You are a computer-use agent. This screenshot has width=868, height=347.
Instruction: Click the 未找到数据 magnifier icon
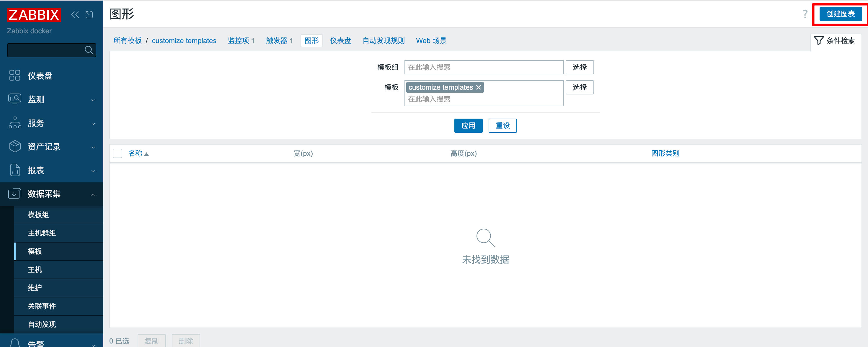pos(485,238)
